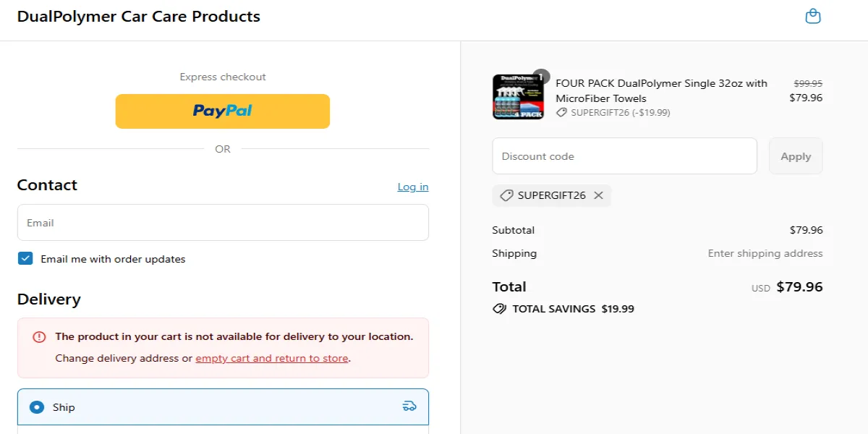
Task: Open the Log in link
Action: click(x=412, y=187)
